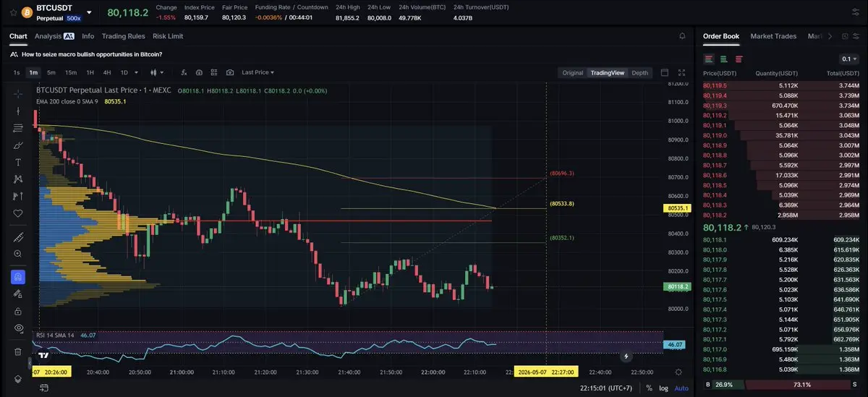The width and height of the screenshot is (868, 397).
Task: Select the text annotation tool
Action: (x=18, y=162)
